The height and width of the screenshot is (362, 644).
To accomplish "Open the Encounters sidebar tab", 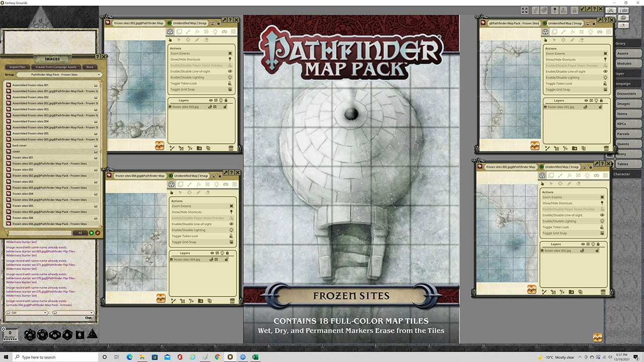I will tap(627, 94).
